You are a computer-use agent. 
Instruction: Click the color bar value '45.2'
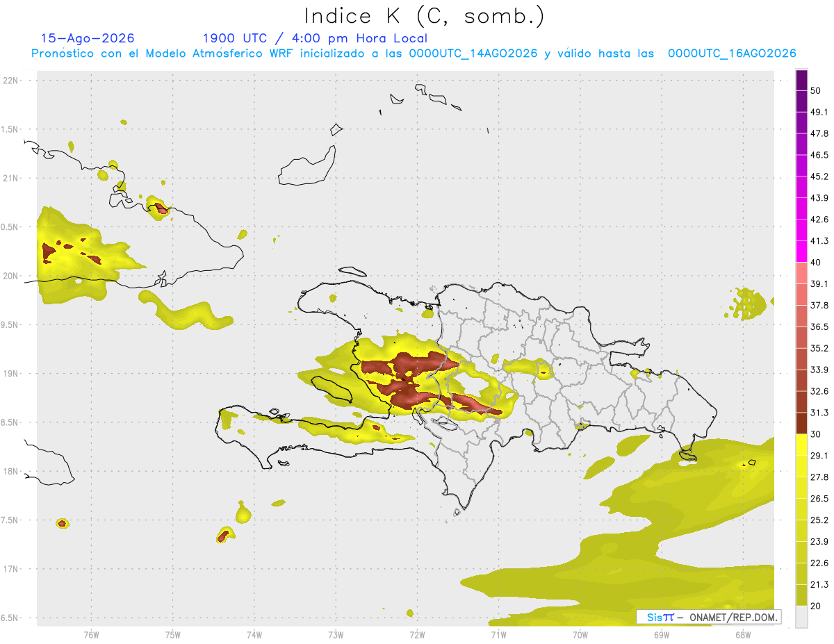click(x=819, y=176)
